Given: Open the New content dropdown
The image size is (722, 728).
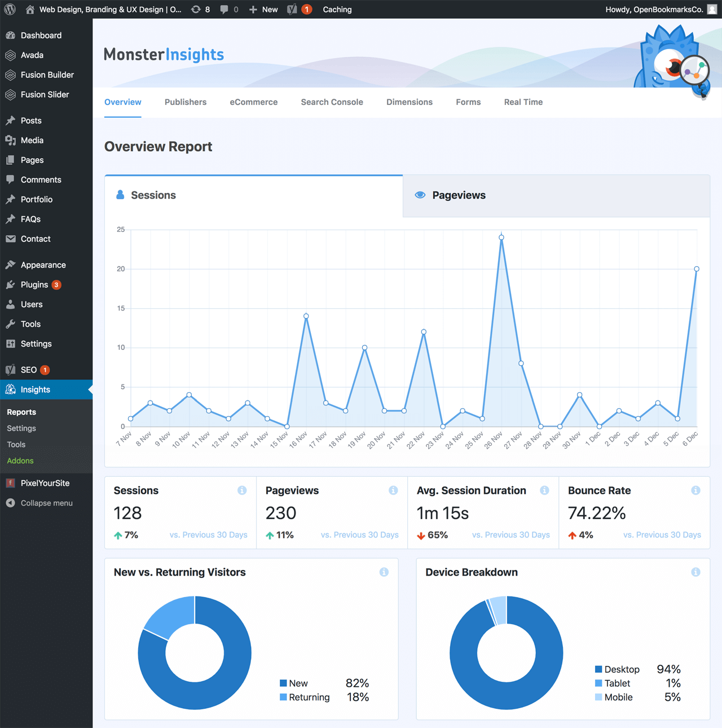Looking at the screenshot, I should point(263,9).
